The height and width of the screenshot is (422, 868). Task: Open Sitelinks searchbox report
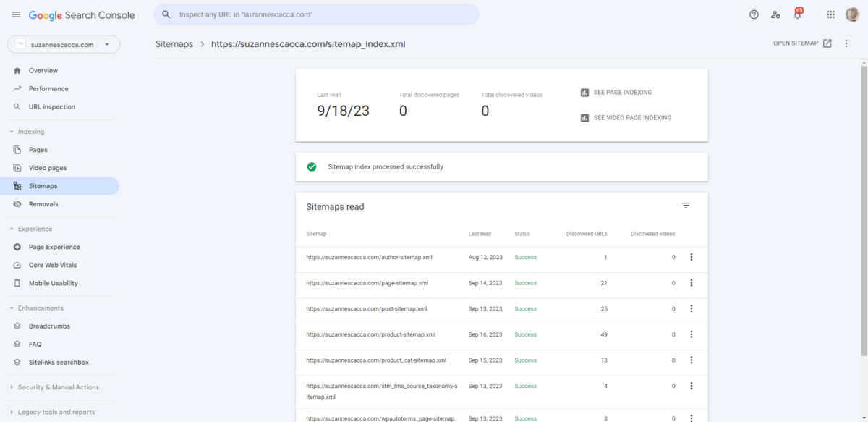tap(60, 363)
